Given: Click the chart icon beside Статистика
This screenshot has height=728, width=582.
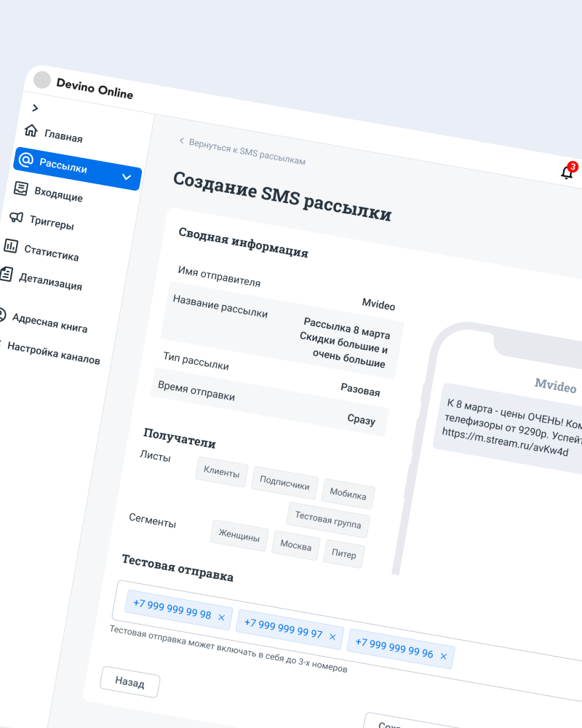Looking at the screenshot, I should [x=11, y=245].
